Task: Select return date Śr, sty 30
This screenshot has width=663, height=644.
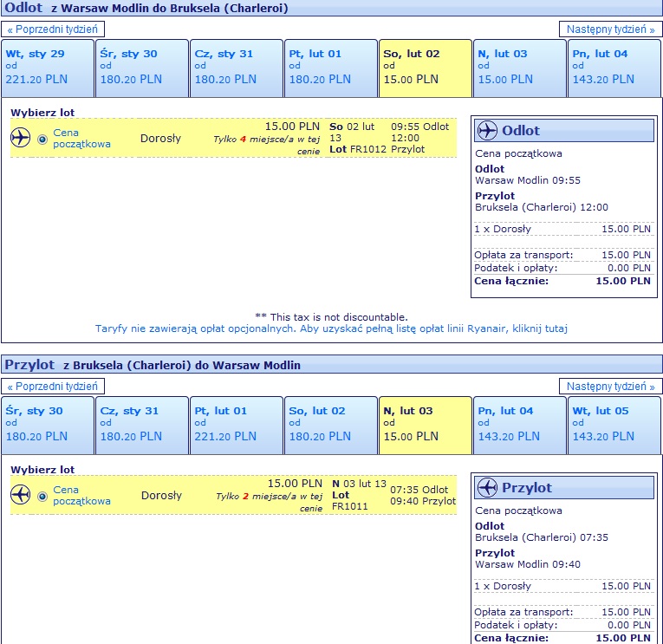Action: click(x=48, y=425)
